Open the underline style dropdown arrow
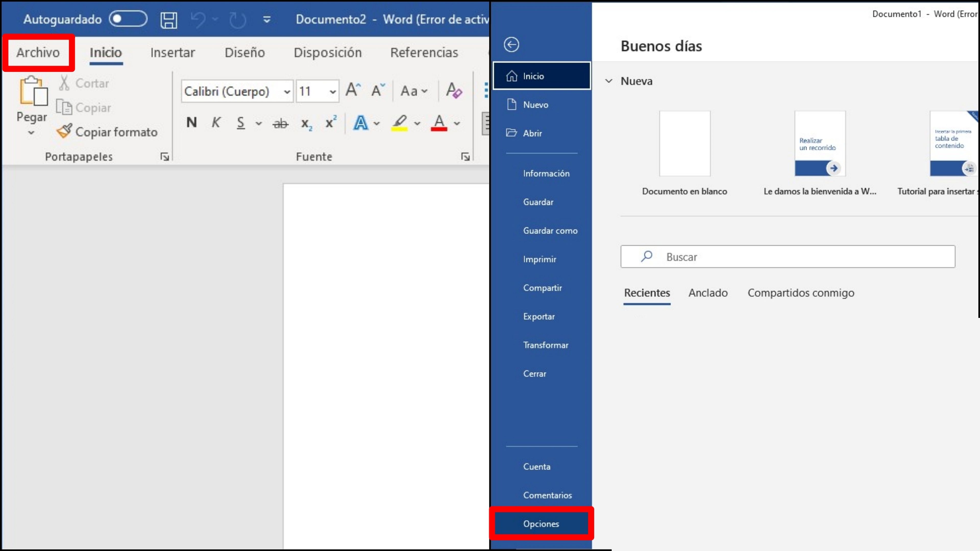Viewport: 980px width, 551px height. (x=259, y=123)
